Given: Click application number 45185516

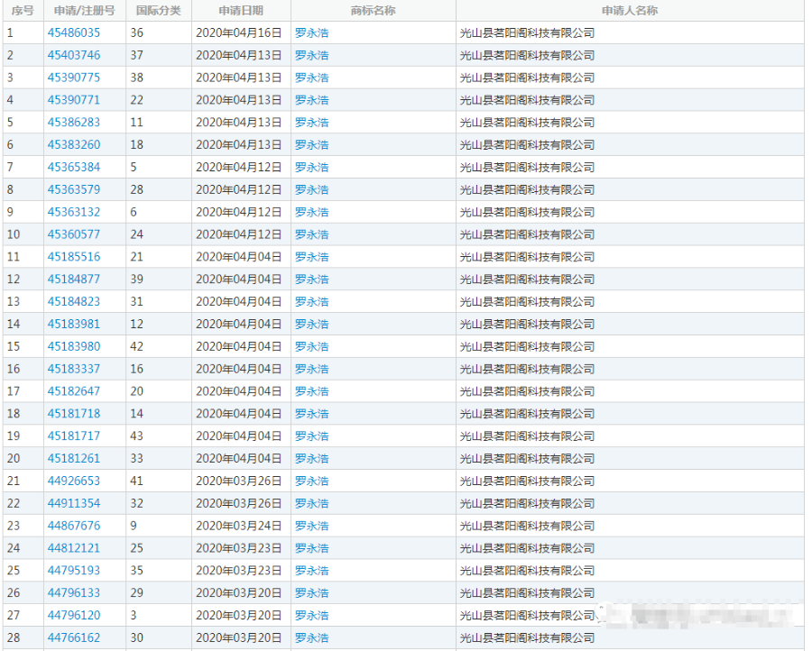Looking at the screenshot, I should point(74,257).
